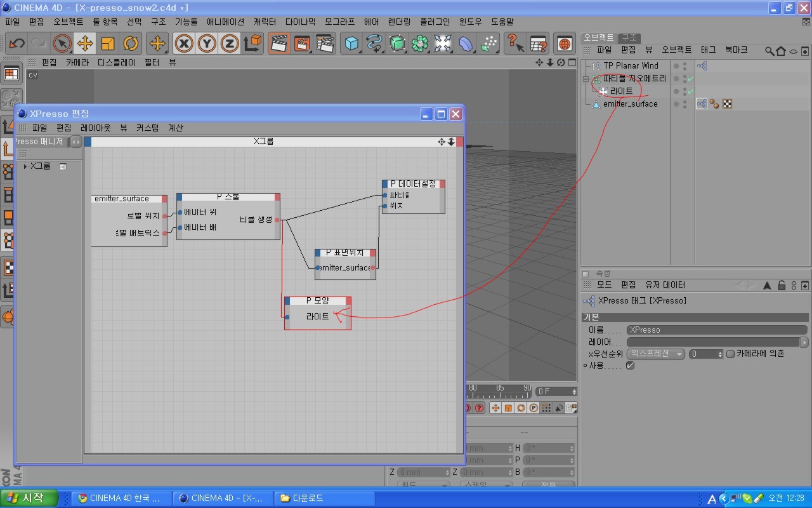Choose the Scale tool in toolbar
The image size is (812, 508).
[108, 44]
